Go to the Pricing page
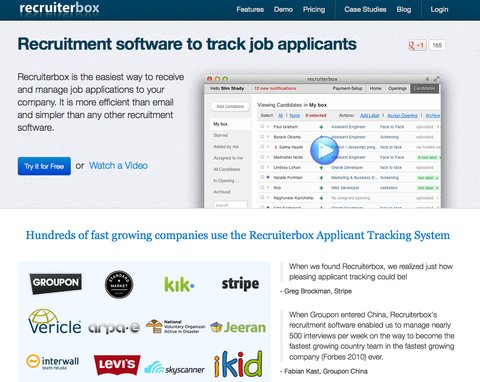 314,9
